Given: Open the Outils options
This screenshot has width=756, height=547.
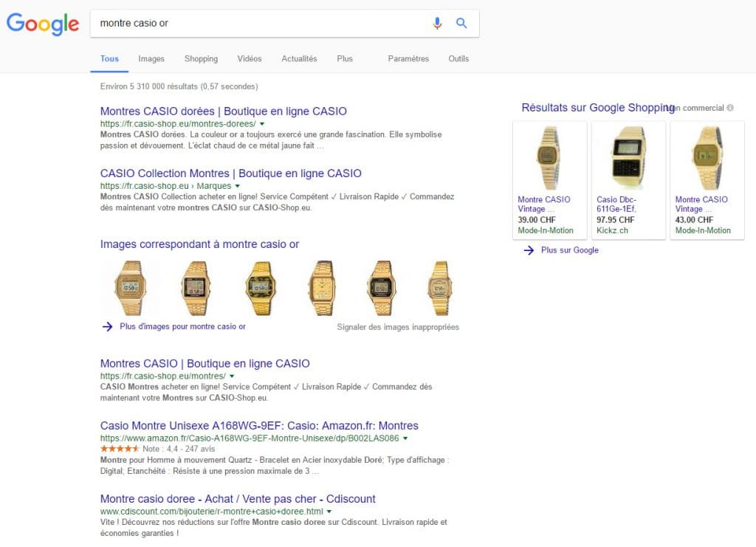Looking at the screenshot, I should [x=458, y=59].
